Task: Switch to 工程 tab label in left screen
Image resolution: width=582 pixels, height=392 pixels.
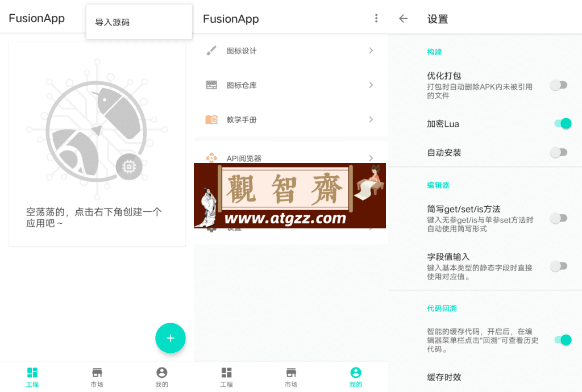Action: (32, 384)
